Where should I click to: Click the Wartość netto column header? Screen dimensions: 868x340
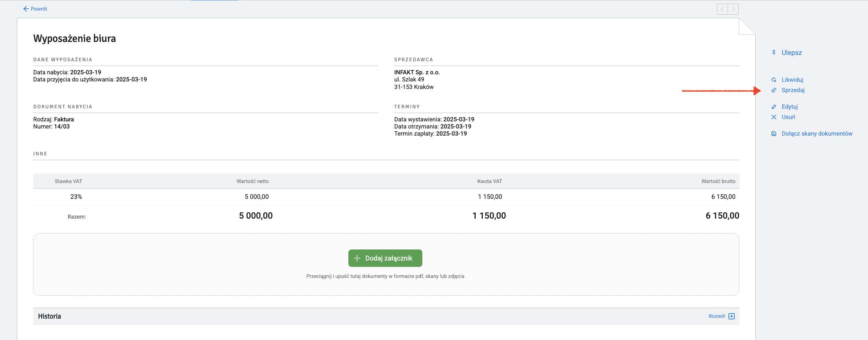[x=252, y=181]
